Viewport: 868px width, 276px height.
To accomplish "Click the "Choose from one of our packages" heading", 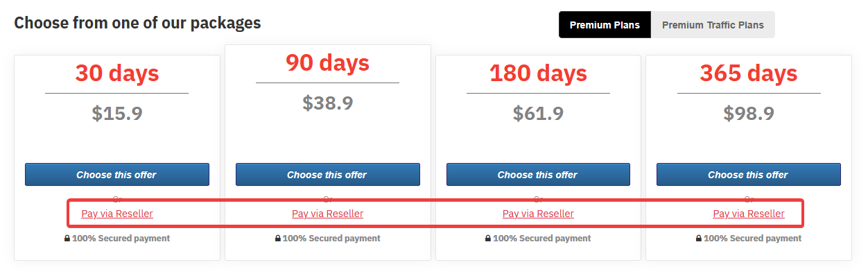I will point(138,23).
